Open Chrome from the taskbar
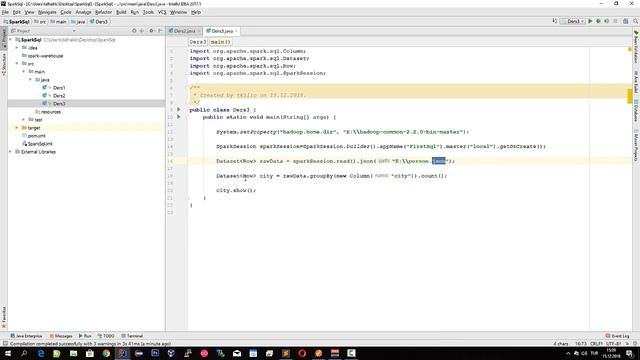640x360 pixels. point(106,353)
